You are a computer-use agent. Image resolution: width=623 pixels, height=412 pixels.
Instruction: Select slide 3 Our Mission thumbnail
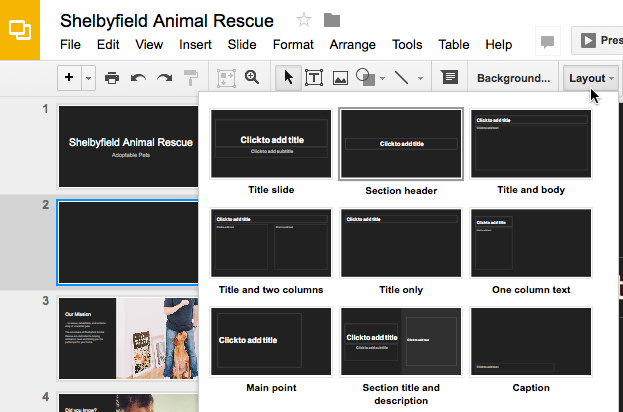(x=128, y=338)
